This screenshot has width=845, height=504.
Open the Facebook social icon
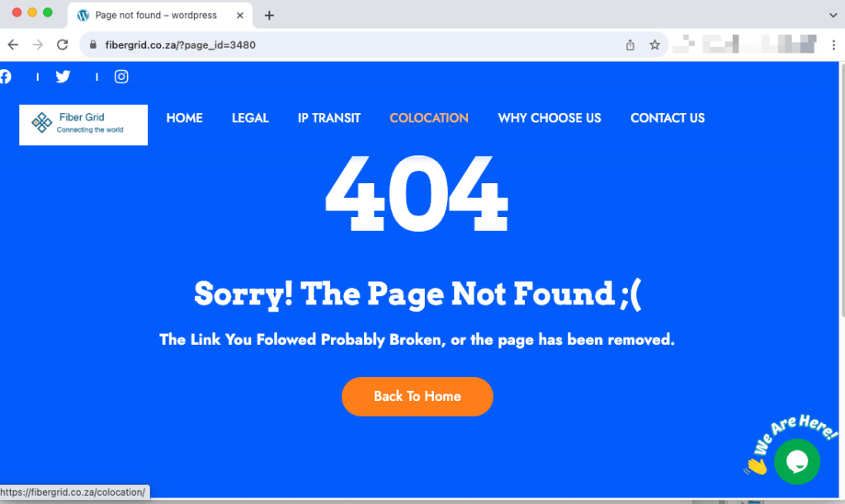[5, 77]
